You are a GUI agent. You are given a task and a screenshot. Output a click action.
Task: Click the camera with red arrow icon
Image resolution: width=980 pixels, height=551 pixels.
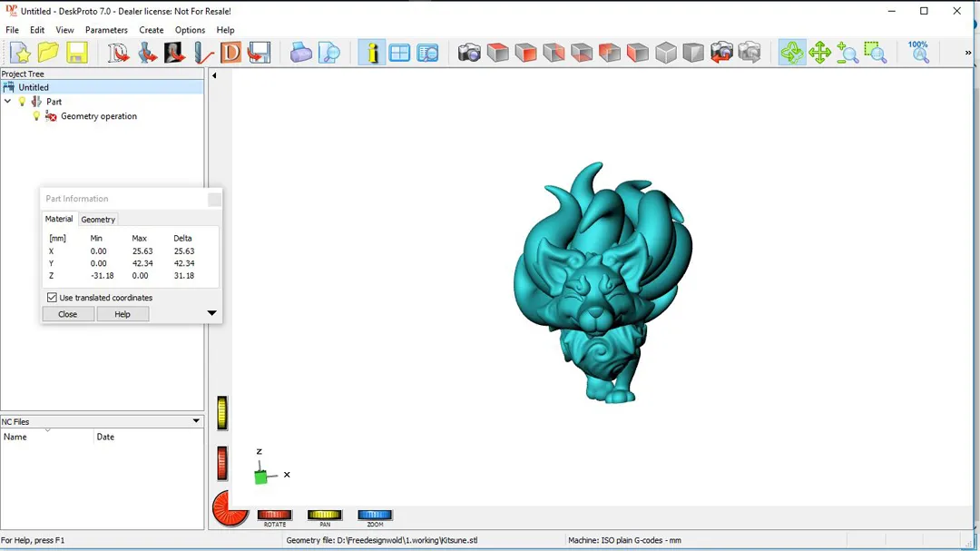tap(721, 53)
